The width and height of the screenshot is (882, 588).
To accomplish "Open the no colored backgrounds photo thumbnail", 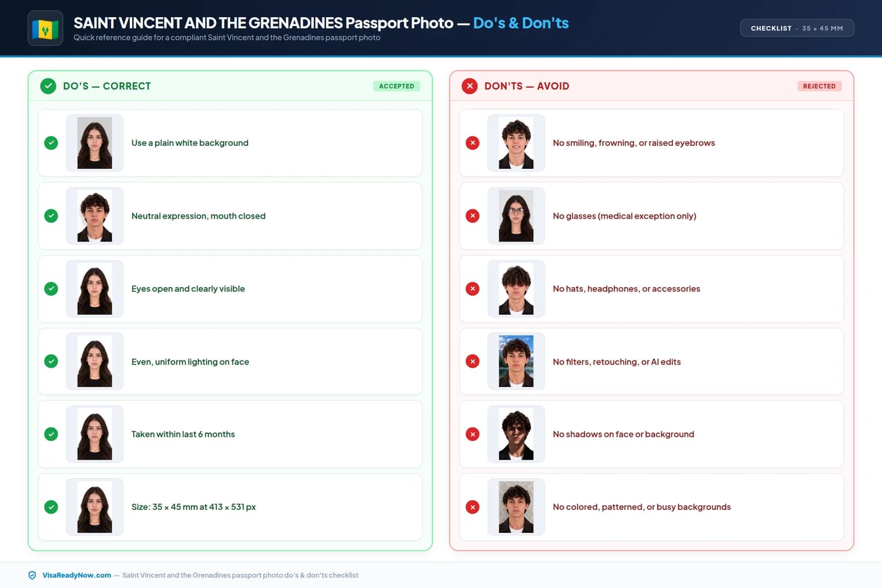I will pyautogui.click(x=516, y=507).
